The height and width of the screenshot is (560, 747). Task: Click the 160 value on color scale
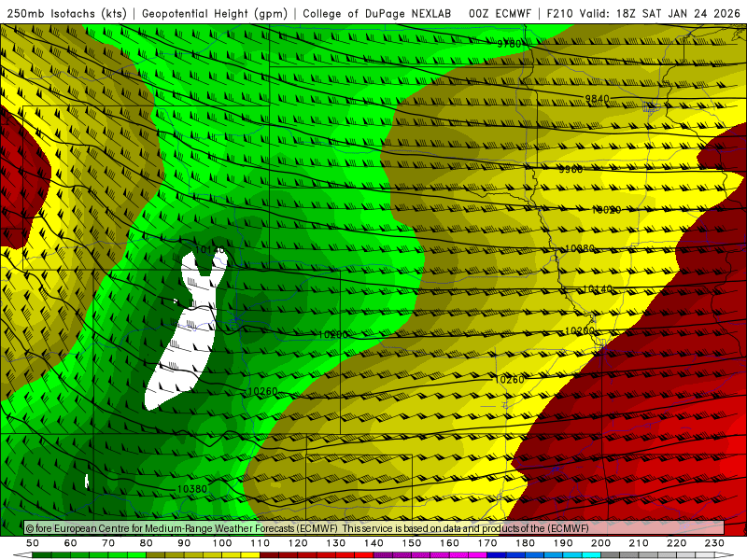point(449,543)
